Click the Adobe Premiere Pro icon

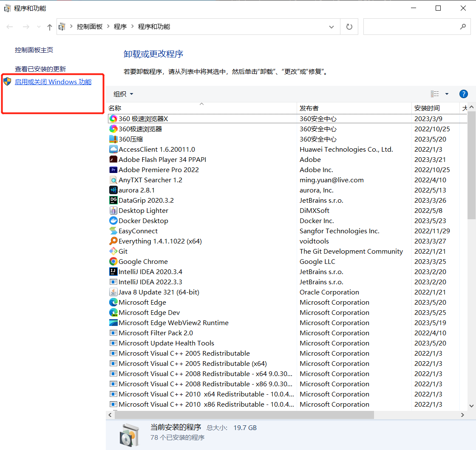pos(113,170)
